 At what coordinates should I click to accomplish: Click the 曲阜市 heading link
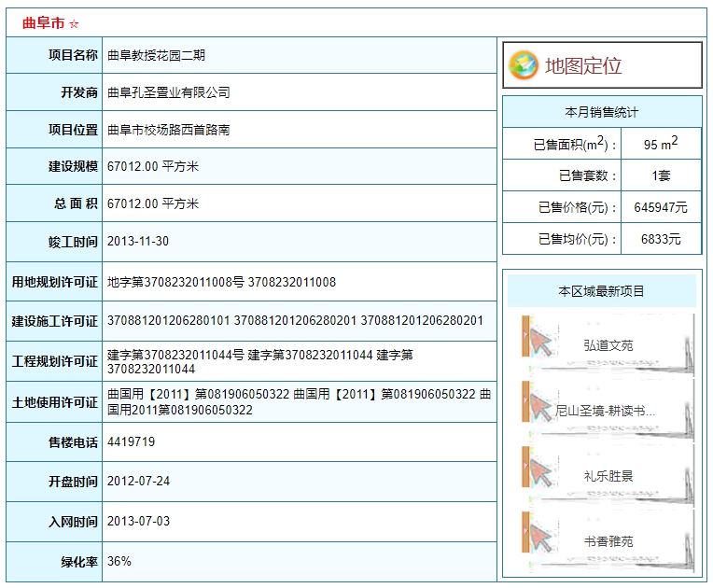point(44,23)
